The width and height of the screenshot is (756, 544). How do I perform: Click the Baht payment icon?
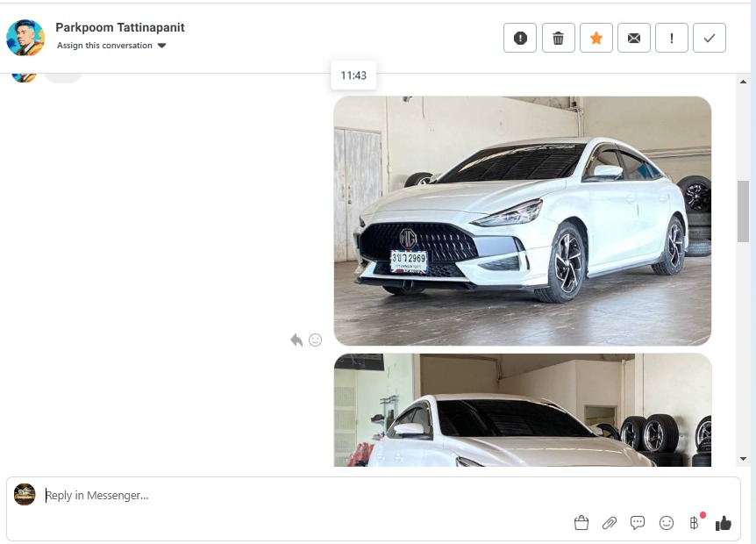point(694,523)
